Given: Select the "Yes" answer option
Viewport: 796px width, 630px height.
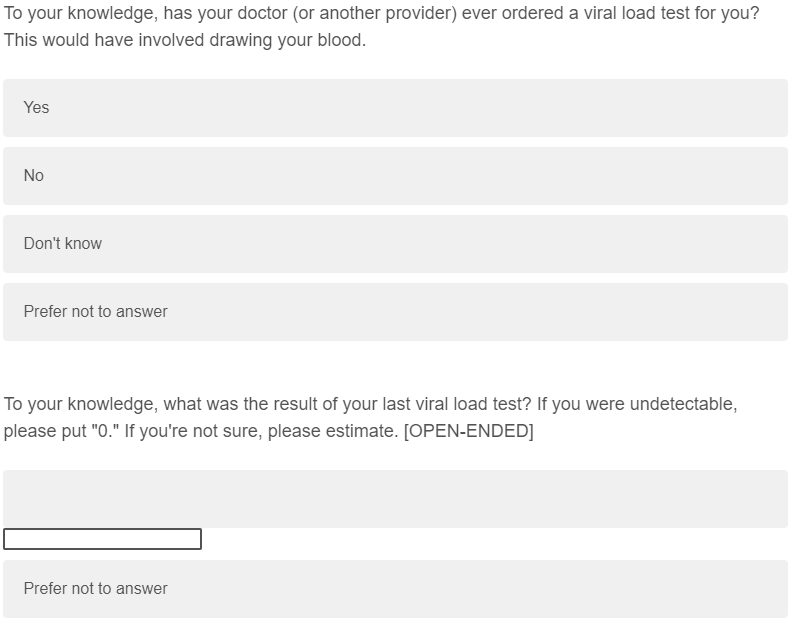Looking at the screenshot, I should click(x=395, y=108).
